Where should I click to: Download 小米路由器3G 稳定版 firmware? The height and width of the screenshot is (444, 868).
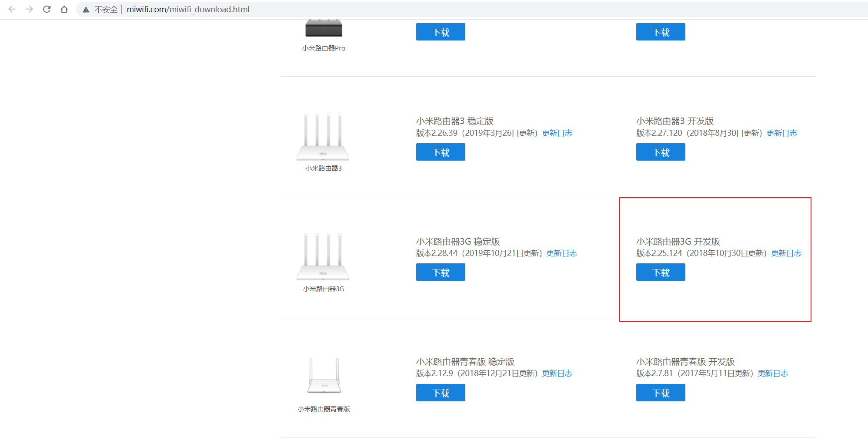click(x=441, y=272)
